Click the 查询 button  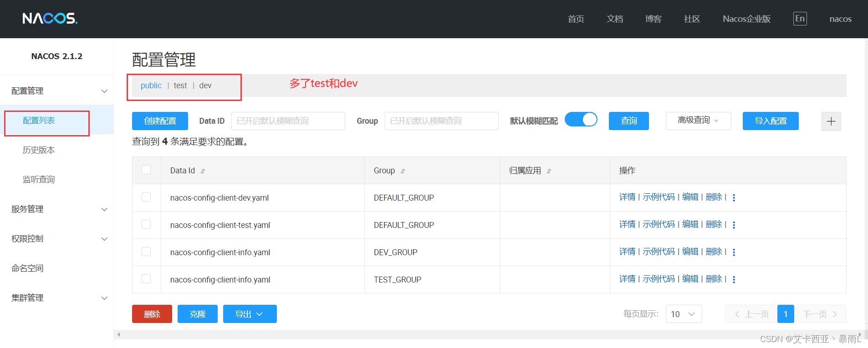point(629,121)
